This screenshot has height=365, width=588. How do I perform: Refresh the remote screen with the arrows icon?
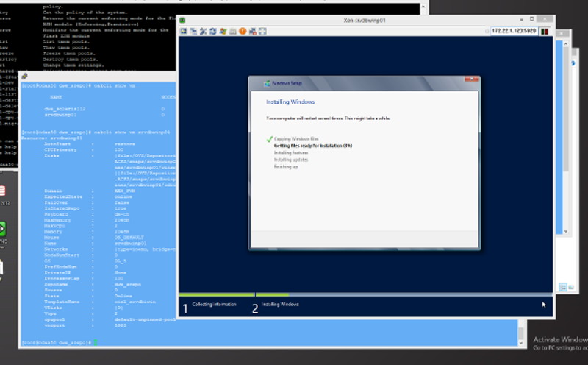pos(213,32)
